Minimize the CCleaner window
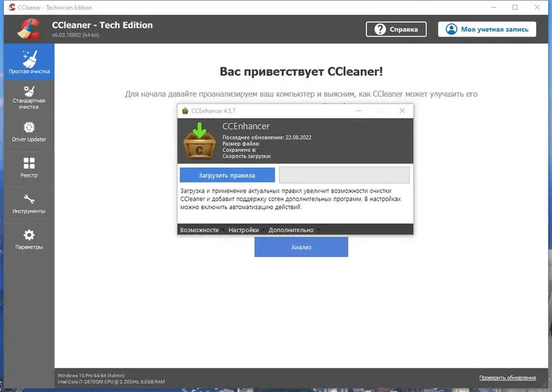Screen dimensions: 552x392 [493, 7]
